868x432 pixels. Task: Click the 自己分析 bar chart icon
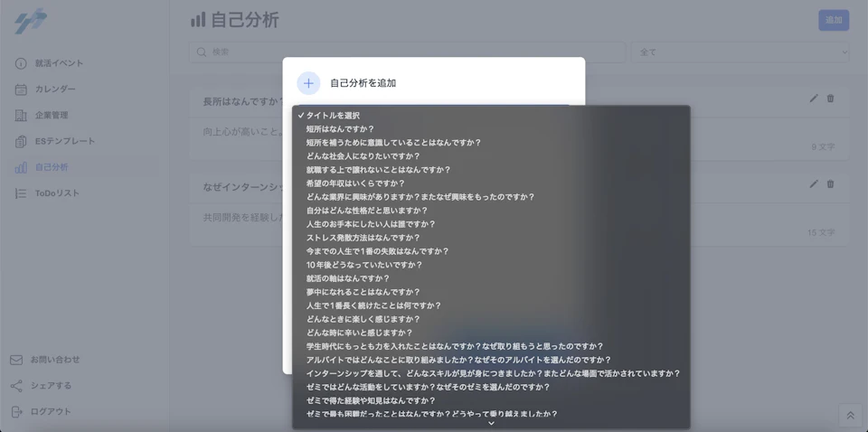click(21, 167)
